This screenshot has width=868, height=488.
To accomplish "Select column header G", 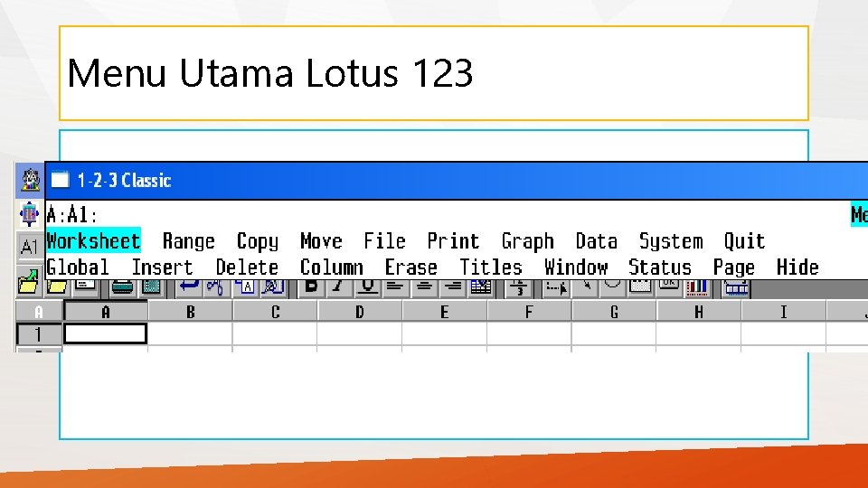I will pyautogui.click(x=614, y=312).
